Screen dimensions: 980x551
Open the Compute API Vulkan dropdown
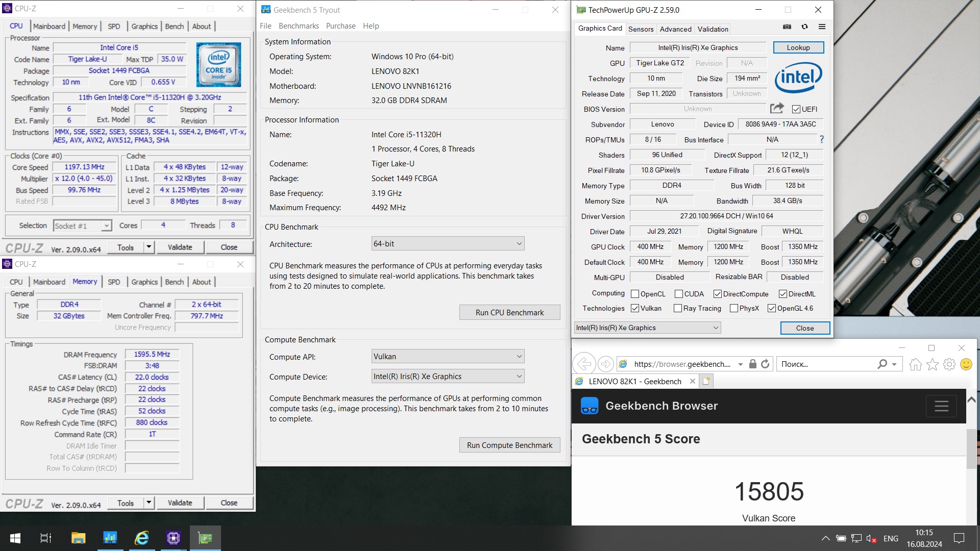448,356
